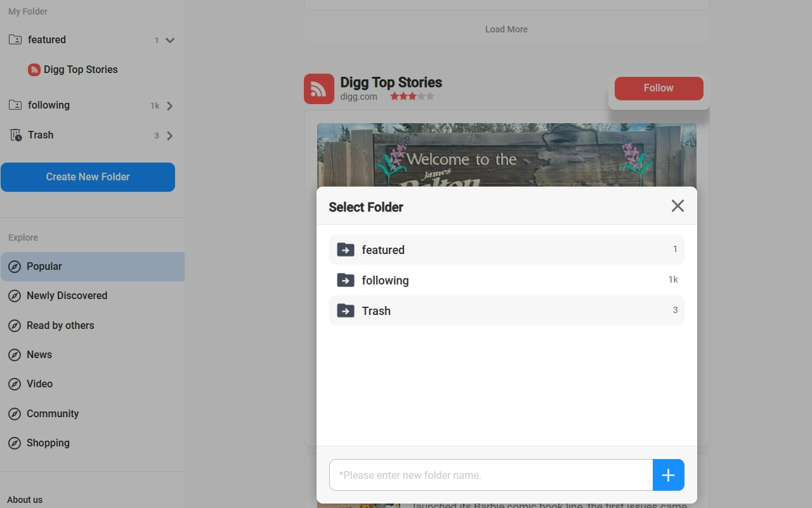Click the new folder name input field
The width and height of the screenshot is (812, 508).
pos(490,475)
